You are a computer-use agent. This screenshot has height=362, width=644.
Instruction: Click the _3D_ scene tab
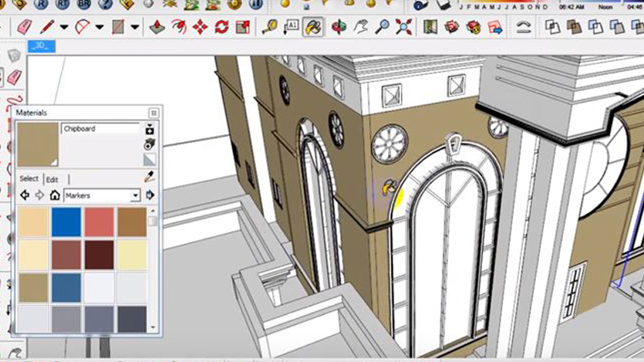tap(42, 46)
